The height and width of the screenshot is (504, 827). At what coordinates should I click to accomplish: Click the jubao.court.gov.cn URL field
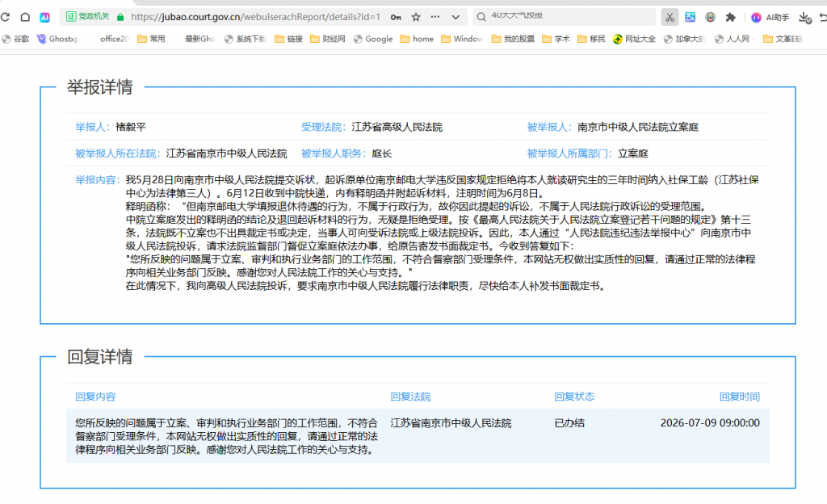pos(255,17)
